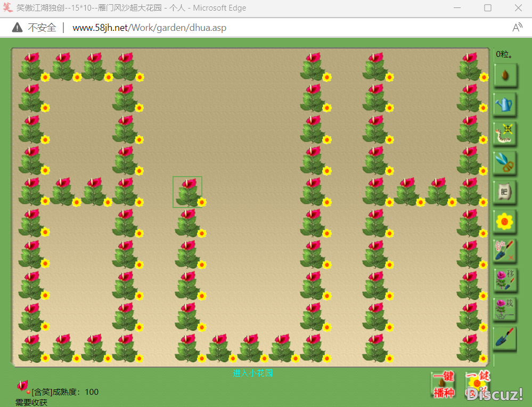The width and height of the screenshot is (532, 407).
Task: Select the seed planting tool
Action: [x=505, y=75]
